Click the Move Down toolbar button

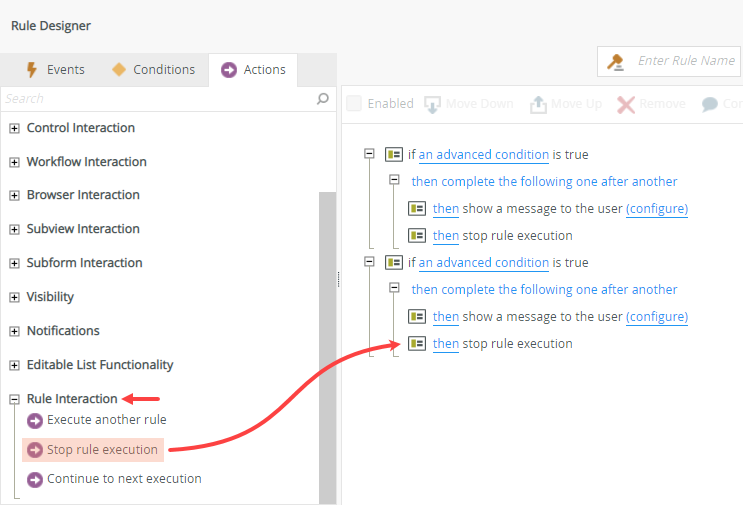pos(469,104)
